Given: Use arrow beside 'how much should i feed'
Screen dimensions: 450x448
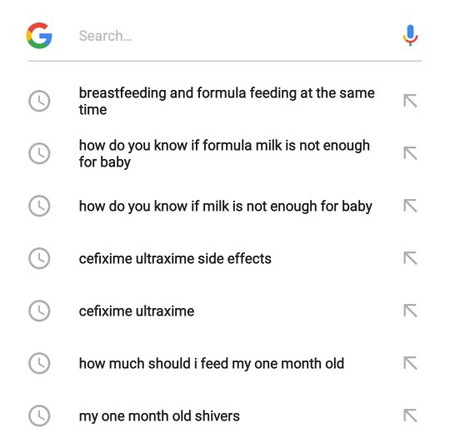Looking at the screenshot, I should 410,363.
